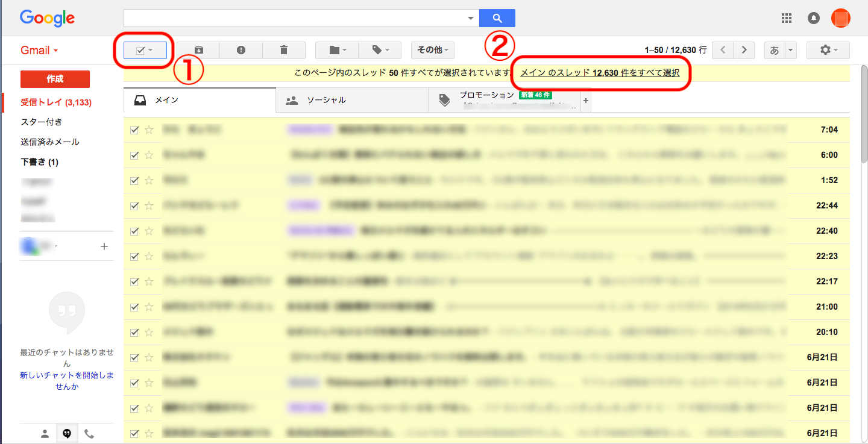The width and height of the screenshot is (868, 444).
Task: Click the Archive icon in toolbar
Action: click(198, 50)
